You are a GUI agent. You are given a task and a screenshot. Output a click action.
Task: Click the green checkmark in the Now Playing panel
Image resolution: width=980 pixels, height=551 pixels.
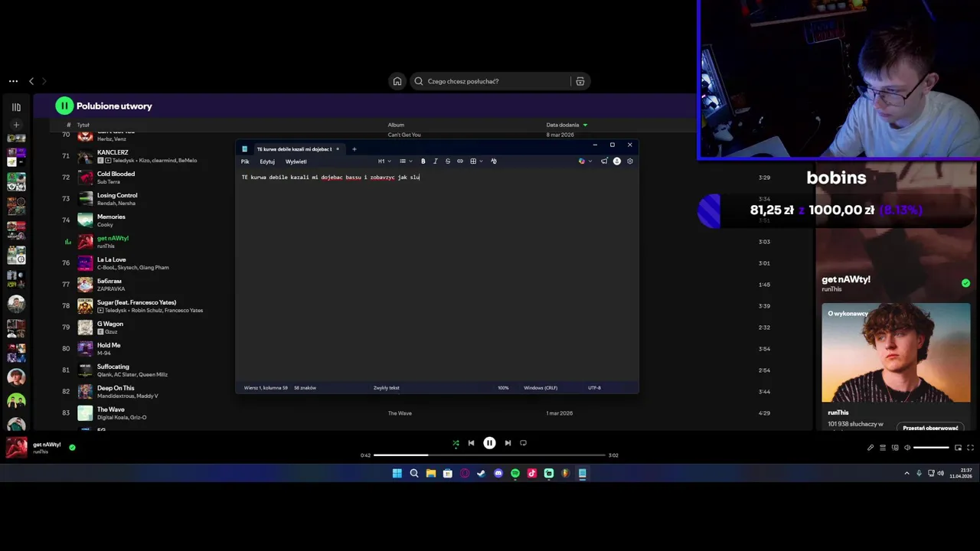965,283
